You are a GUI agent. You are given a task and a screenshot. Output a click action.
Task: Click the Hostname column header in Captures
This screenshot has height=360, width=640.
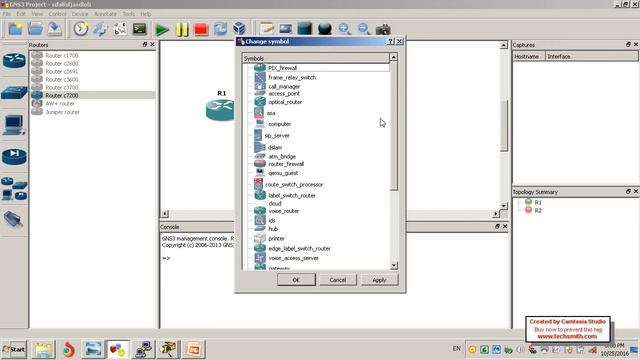[529, 56]
